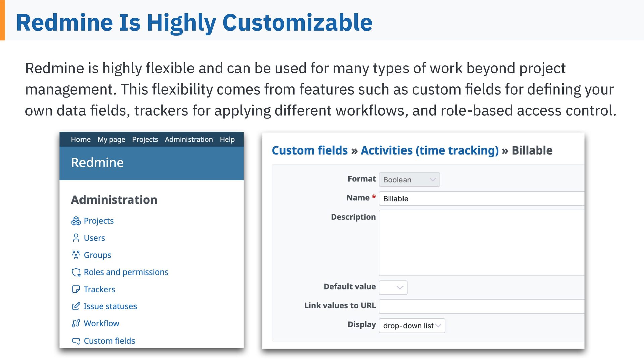This screenshot has height=362, width=644.
Task: Open the Roles and permissions link
Action: pos(126,272)
